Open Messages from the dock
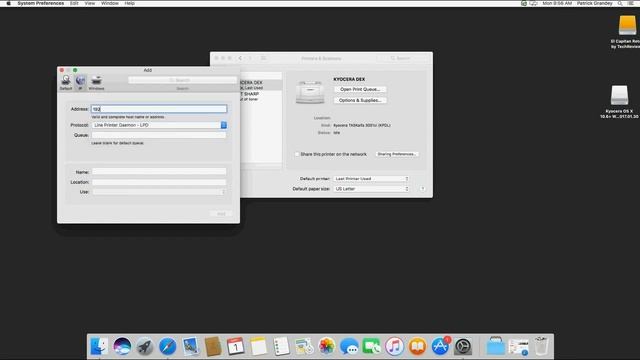Image resolution: width=640 pixels, height=360 pixels. pyautogui.click(x=349, y=347)
